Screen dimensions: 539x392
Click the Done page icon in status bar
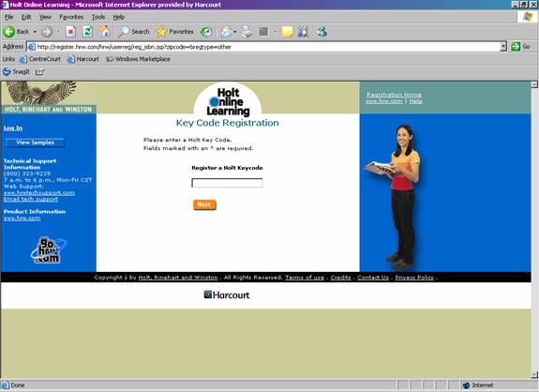[x=5, y=385]
